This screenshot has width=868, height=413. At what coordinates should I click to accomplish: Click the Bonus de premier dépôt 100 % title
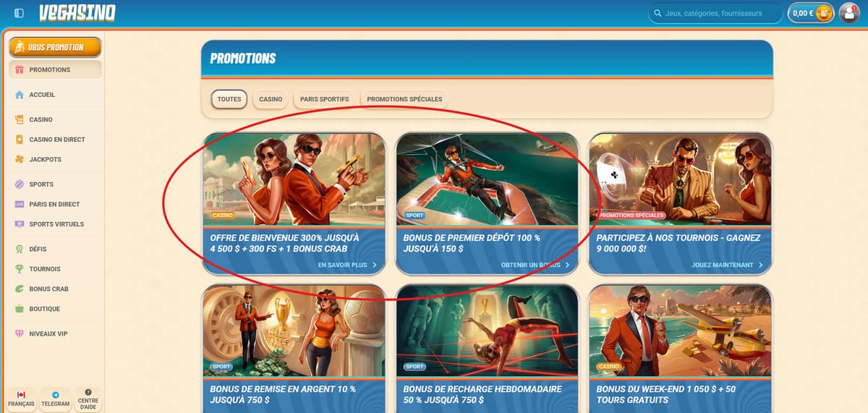tap(472, 243)
